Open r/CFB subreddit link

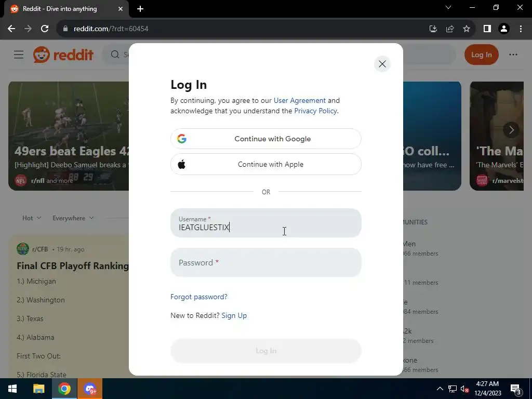40,249
